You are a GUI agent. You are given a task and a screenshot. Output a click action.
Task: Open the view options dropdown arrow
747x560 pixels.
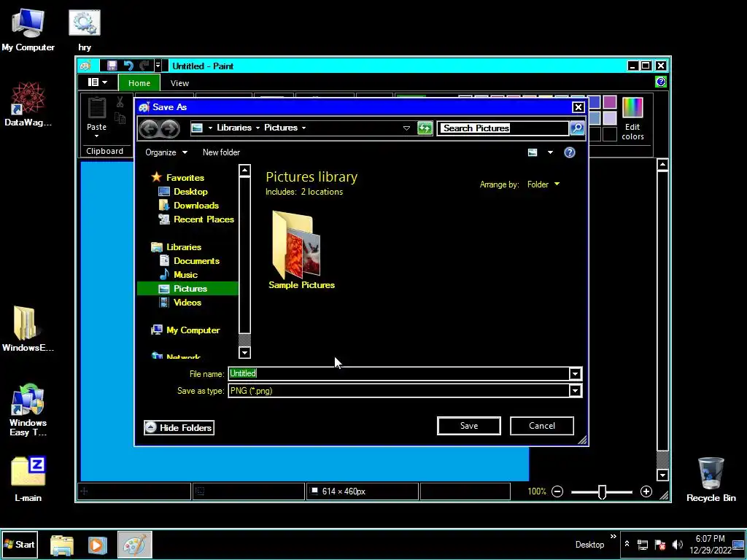click(x=550, y=152)
